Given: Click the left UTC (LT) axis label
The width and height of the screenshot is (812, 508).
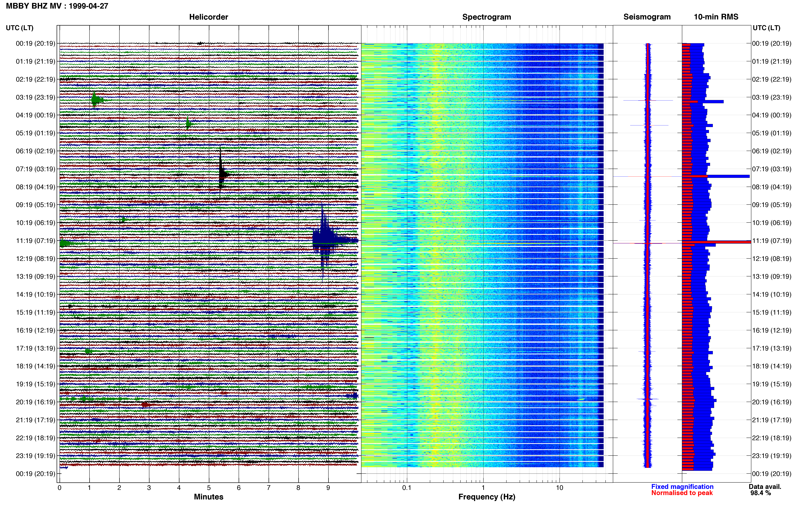Looking at the screenshot, I should click(19, 28).
